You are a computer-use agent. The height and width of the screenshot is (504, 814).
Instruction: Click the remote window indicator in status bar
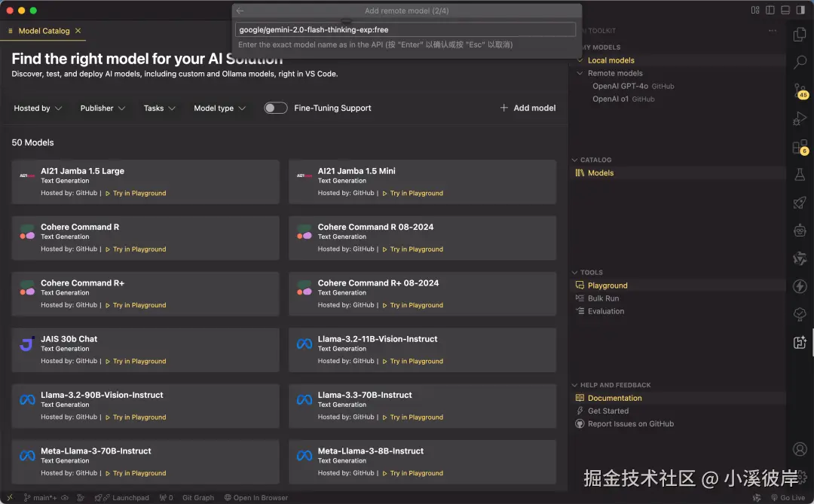tap(9, 498)
